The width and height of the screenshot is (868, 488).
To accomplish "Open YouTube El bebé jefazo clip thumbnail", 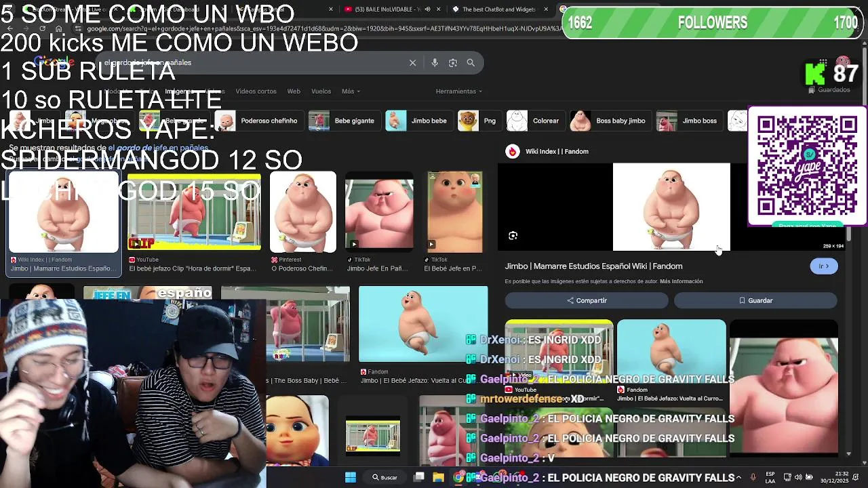I will click(194, 212).
